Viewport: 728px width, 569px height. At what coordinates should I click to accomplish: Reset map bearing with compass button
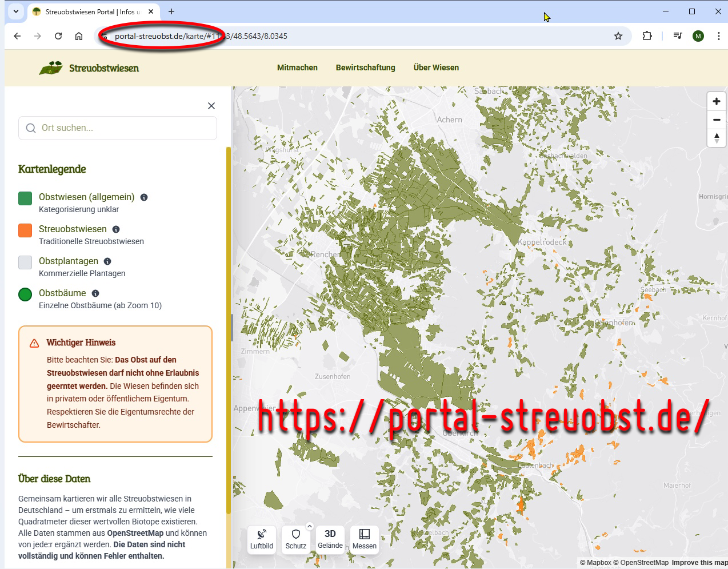click(x=716, y=138)
